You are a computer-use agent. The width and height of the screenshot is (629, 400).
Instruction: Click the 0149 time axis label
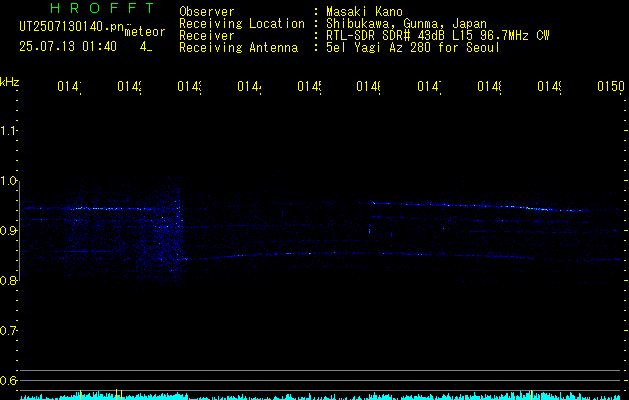[x=549, y=86]
